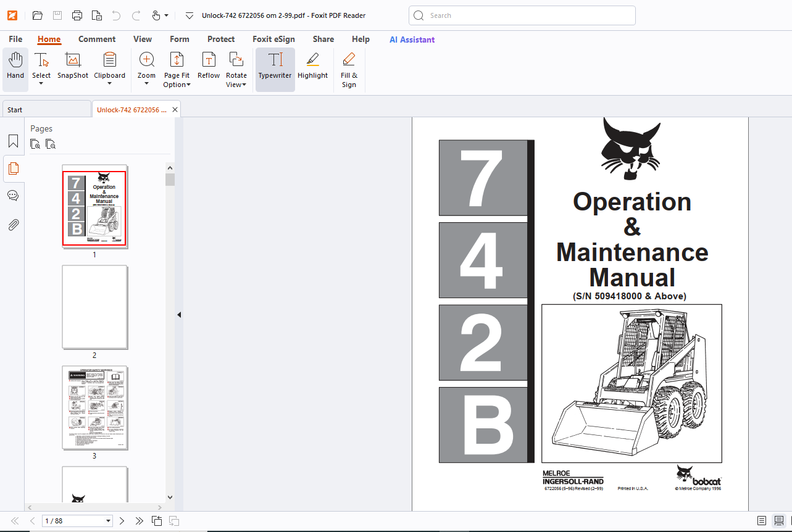The image size is (792, 532).
Task: Click the enlarge thumbnails icon in Pages panel
Action: 36,144
